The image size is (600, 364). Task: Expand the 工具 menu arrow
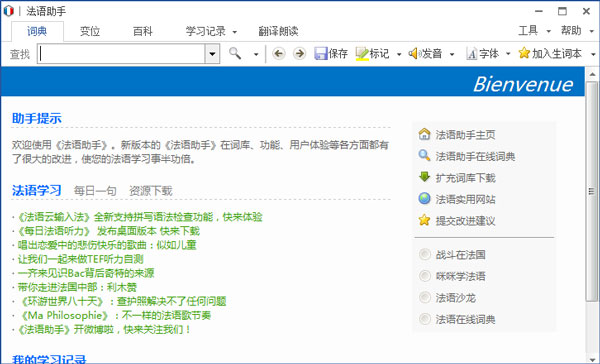pyautogui.click(x=548, y=31)
